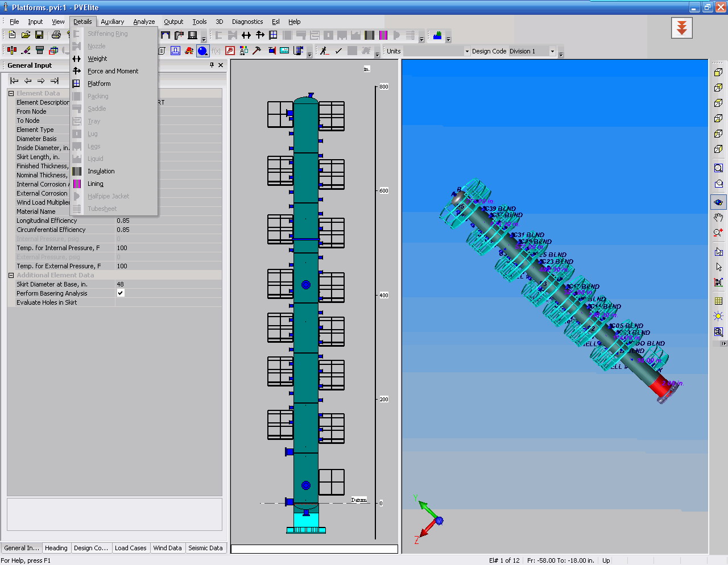The height and width of the screenshot is (565, 728).
Task: Click the red double-down arrow button
Action: [682, 27]
